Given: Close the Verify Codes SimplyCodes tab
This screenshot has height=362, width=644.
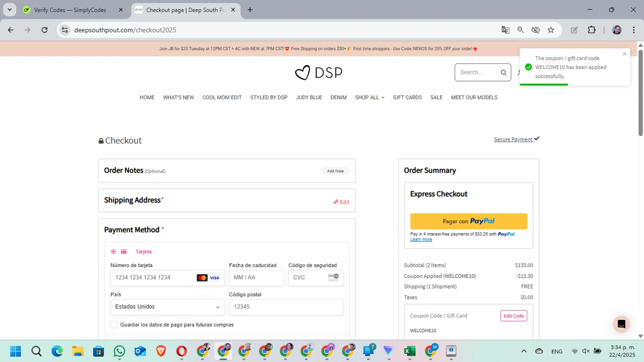Looking at the screenshot, I should [121, 10].
